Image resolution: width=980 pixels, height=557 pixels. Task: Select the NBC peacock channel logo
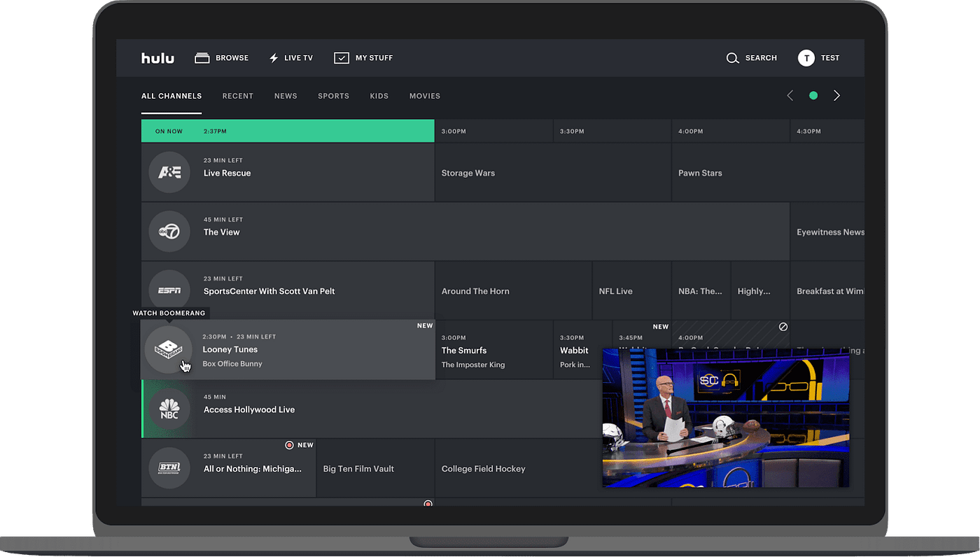[169, 409]
